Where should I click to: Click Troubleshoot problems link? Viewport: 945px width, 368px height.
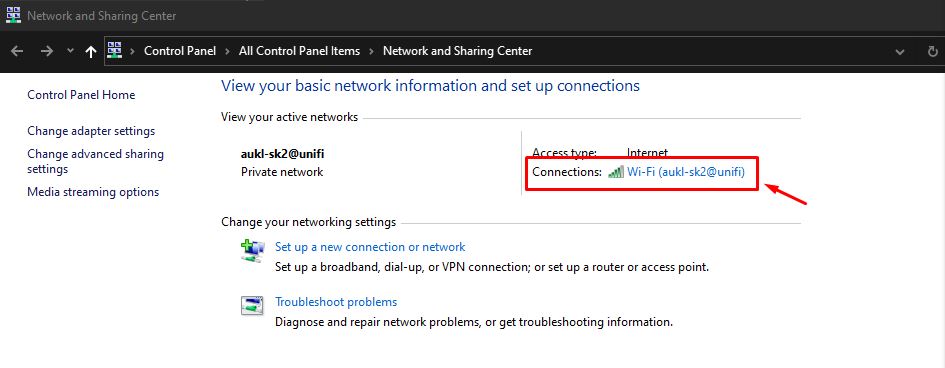(336, 302)
